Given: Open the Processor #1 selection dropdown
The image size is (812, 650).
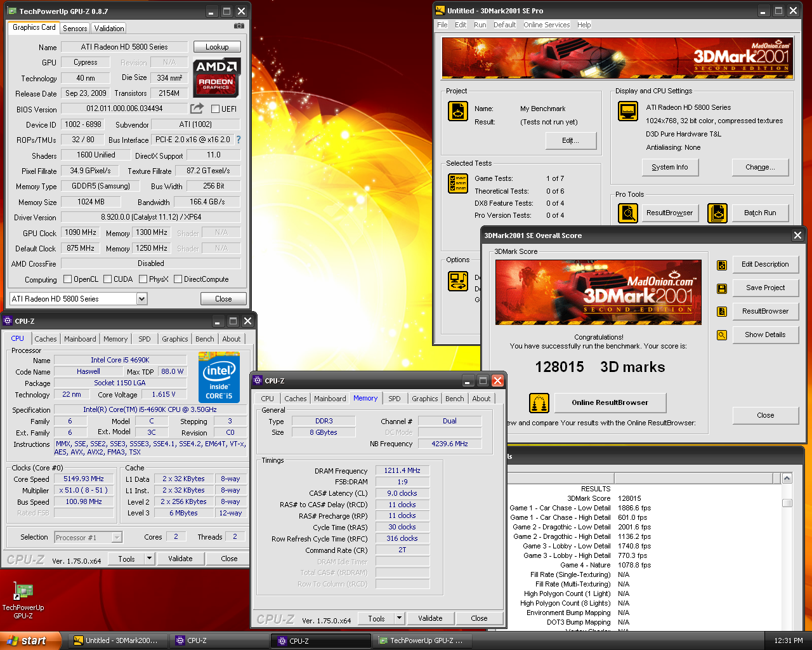Looking at the screenshot, I should pos(117,538).
